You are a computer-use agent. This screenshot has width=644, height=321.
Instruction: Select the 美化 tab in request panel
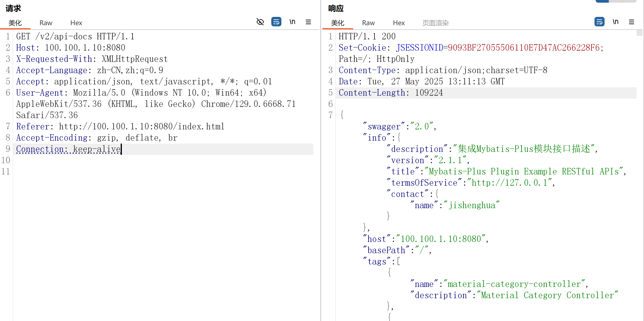pyautogui.click(x=15, y=23)
